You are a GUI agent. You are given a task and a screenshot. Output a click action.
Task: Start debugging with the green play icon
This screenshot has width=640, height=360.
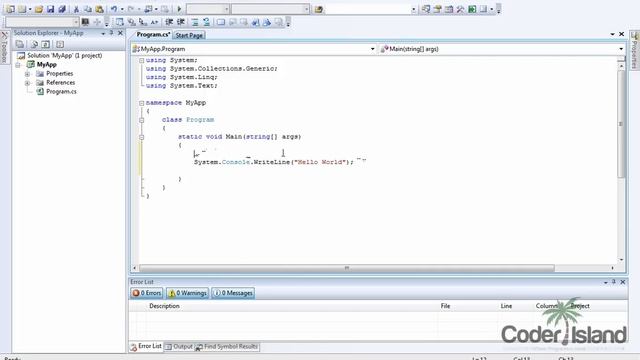pos(179,9)
